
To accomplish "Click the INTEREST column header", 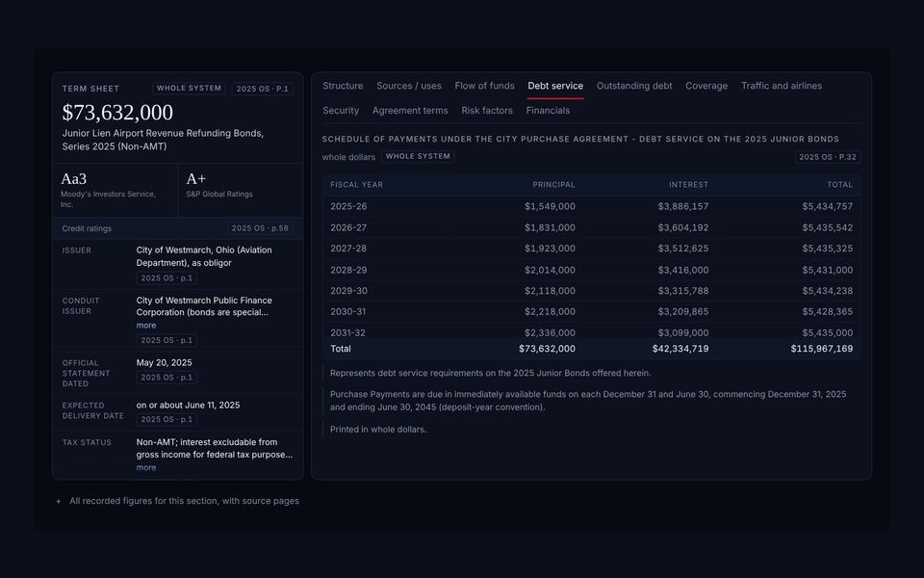I will pyautogui.click(x=688, y=185).
